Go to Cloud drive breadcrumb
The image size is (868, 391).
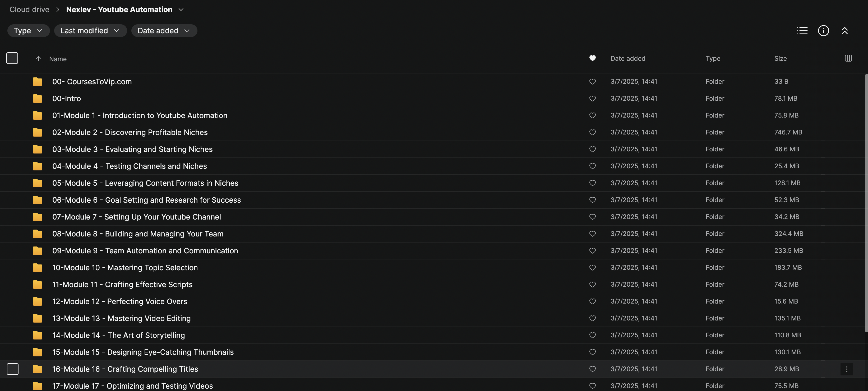pyautogui.click(x=29, y=10)
